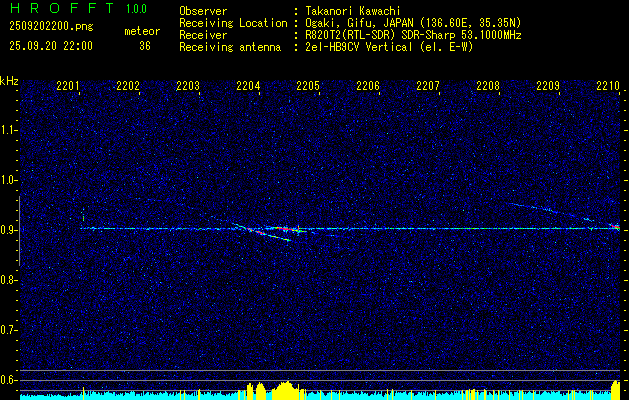Click the version number 1.0.0

point(136,9)
